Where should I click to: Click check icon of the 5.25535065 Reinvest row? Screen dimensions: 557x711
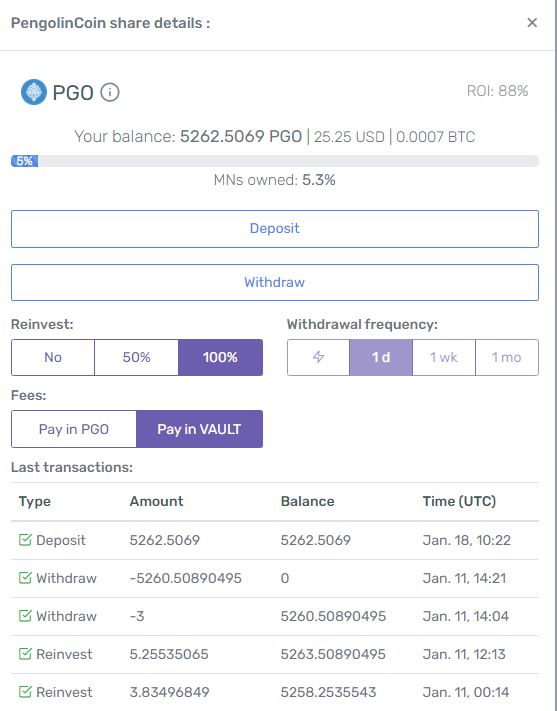(25, 654)
